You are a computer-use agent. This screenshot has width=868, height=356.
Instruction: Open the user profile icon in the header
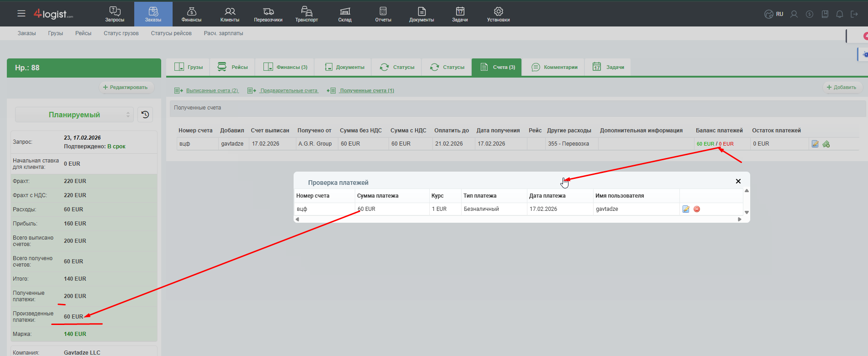[x=794, y=14]
